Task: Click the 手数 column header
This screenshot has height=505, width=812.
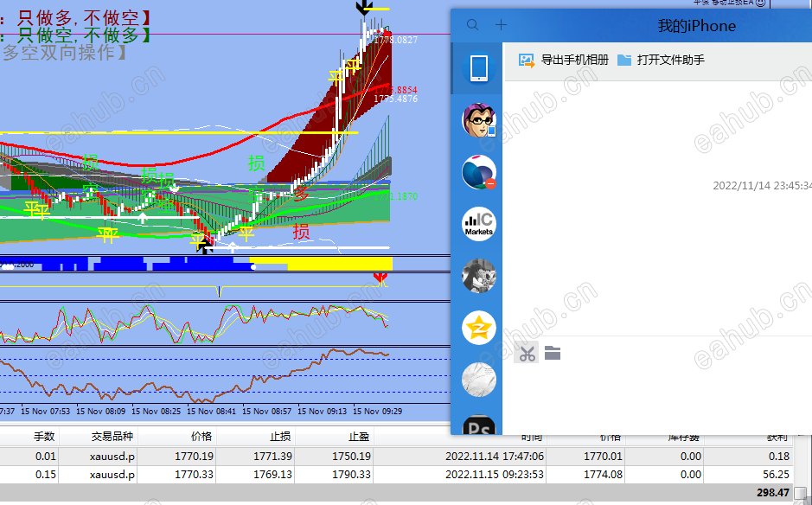Action: (44, 437)
